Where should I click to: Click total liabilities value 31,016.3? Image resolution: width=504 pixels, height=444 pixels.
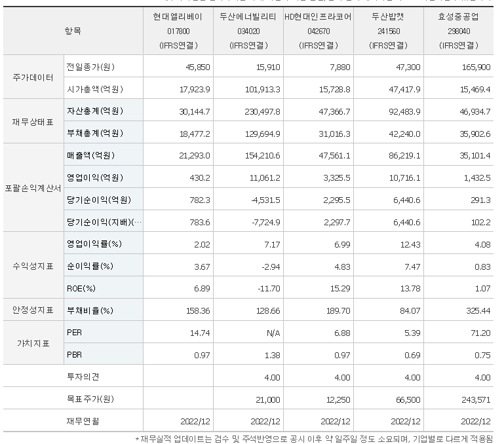pos(334,134)
